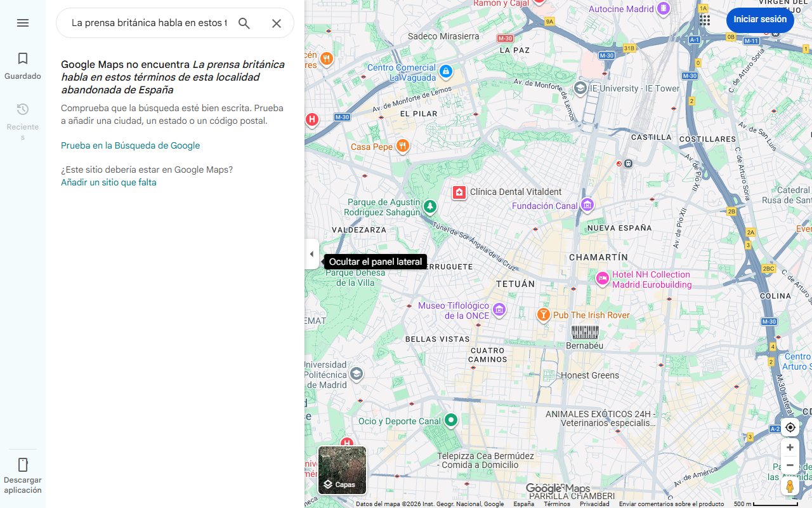Image resolution: width=812 pixels, height=508 pixels.
Task: Select the Street View pegman
Action: 790,486
